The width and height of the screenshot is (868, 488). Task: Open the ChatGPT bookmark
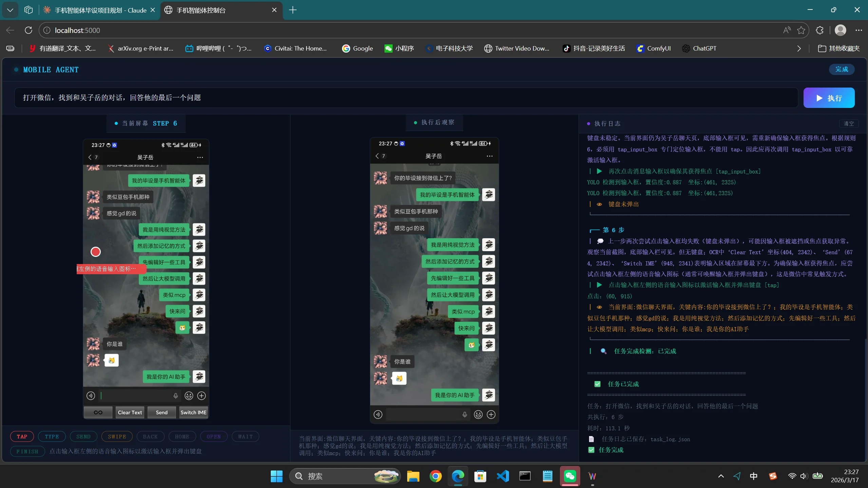[x=699, y=49]
